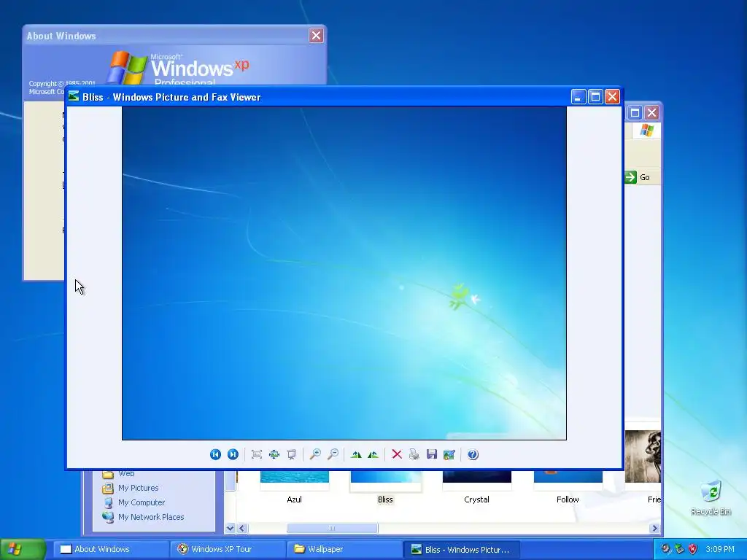Switch to Windows XP Tour taskbar button
747x560 pixels.
[x=227, y=549]
